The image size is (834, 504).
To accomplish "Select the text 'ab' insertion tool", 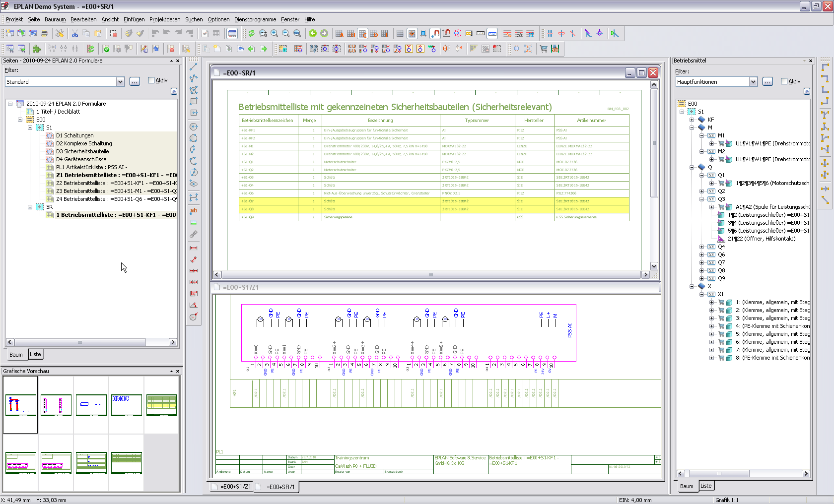I will [194, 210].
